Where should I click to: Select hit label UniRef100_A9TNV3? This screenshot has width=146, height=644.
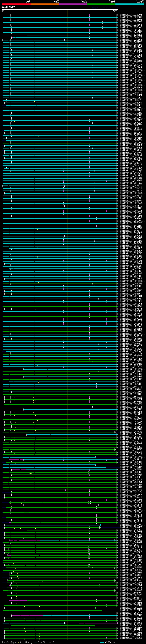(x=131, y=22)
